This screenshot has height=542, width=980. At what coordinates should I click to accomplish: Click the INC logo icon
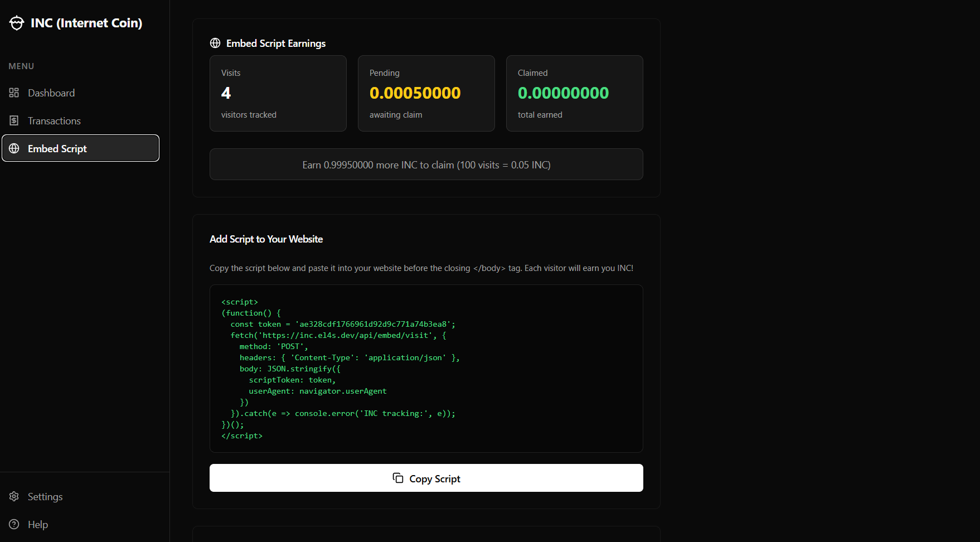pos(17,23)
